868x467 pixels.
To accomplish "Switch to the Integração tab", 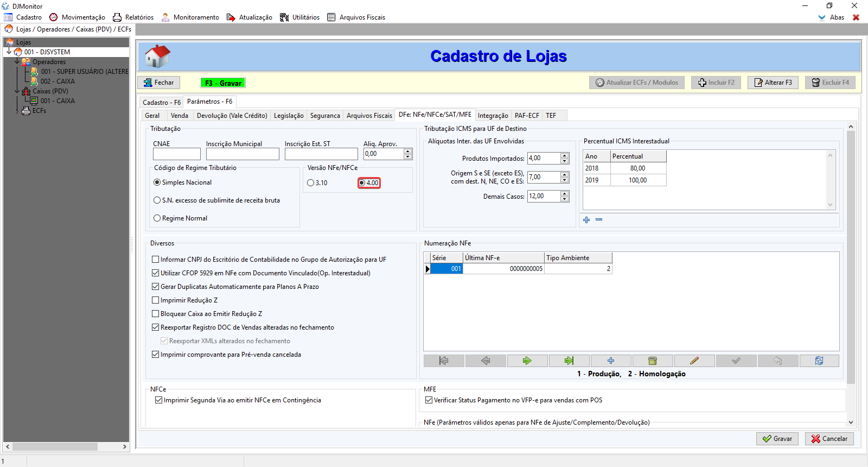I will tap(493, 116).
